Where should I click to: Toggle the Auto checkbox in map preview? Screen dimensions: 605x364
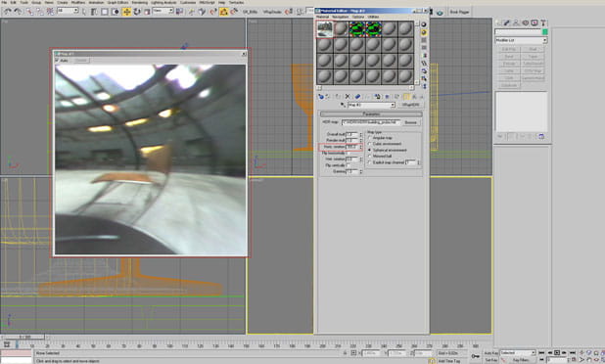tap(57, 61)
